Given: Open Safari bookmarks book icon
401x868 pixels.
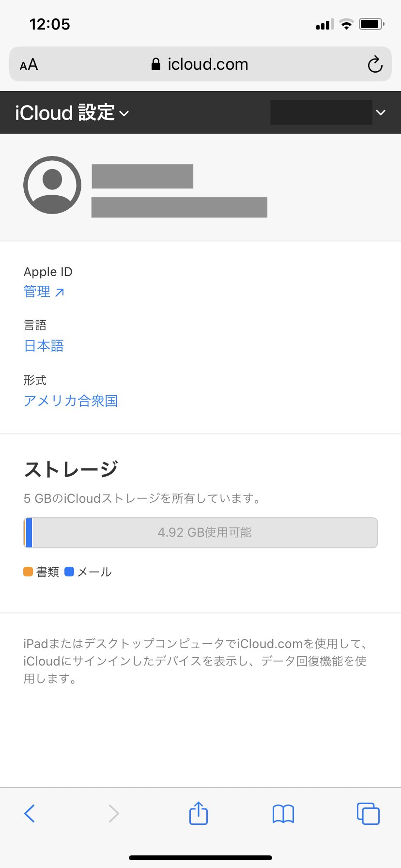Looking at the screenshot, I should click(x=283, y=814).
